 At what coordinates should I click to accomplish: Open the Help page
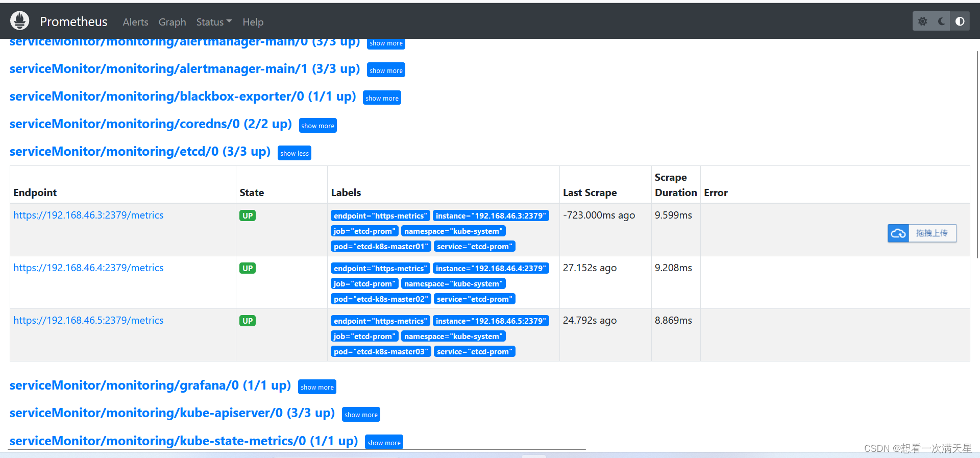click(253, 22)
